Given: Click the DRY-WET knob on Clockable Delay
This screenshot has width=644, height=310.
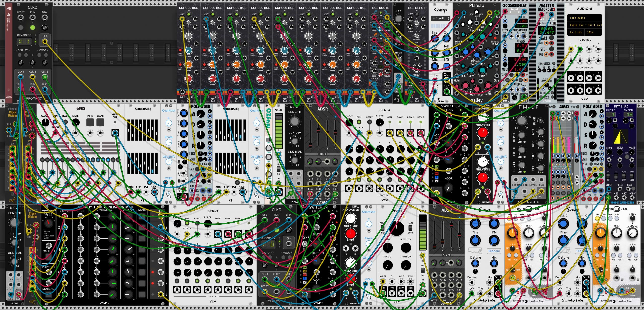Looking at the screenshot, I should pos(515,98).
